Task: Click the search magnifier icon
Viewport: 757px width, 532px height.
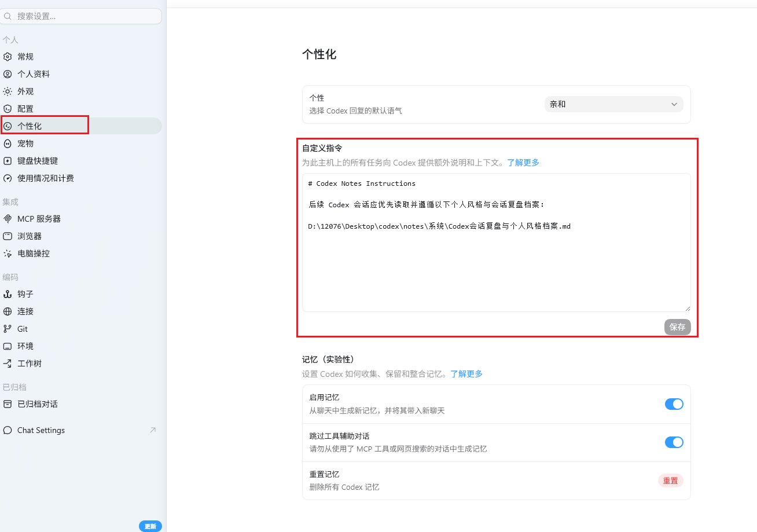Action: tap(8, 16)
